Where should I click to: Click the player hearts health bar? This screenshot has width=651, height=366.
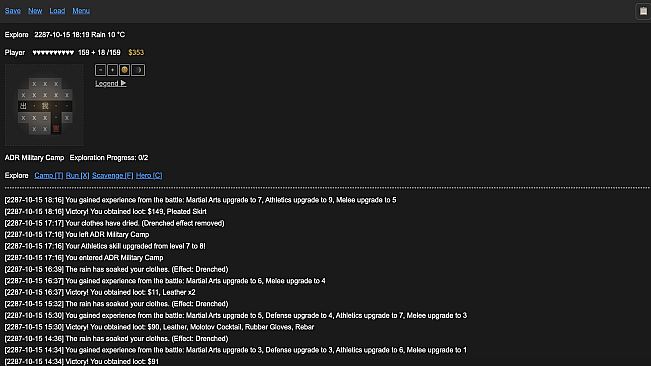(x=53, y=53)
